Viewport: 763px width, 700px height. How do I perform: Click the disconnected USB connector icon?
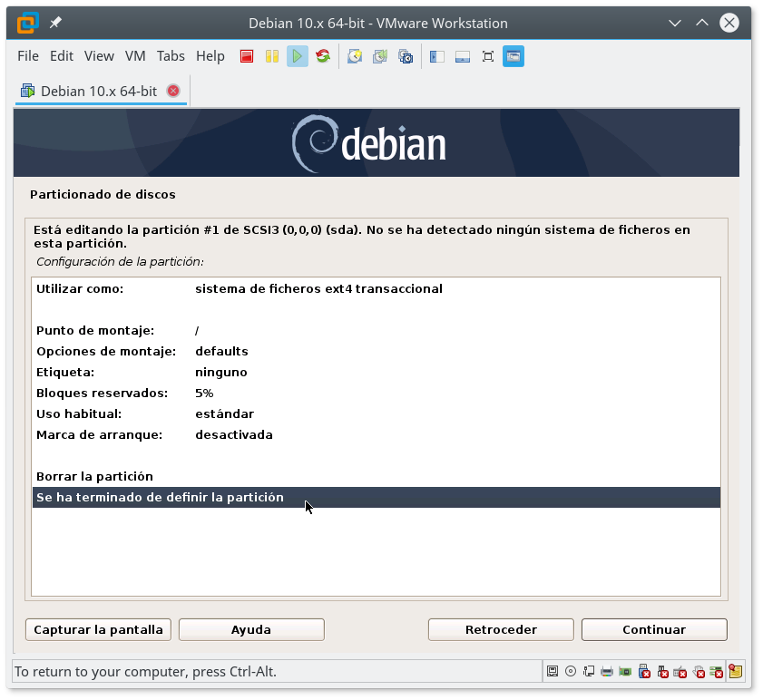point(662,671)
